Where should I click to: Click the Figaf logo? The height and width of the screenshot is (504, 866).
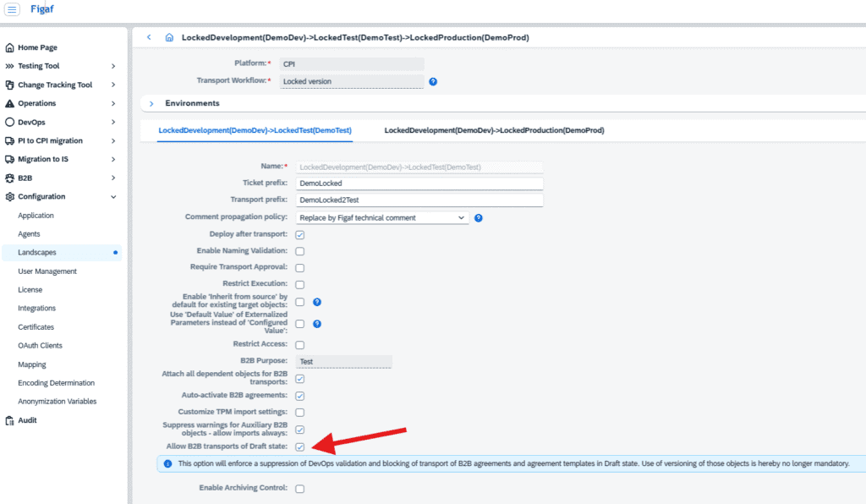[42, 8]
